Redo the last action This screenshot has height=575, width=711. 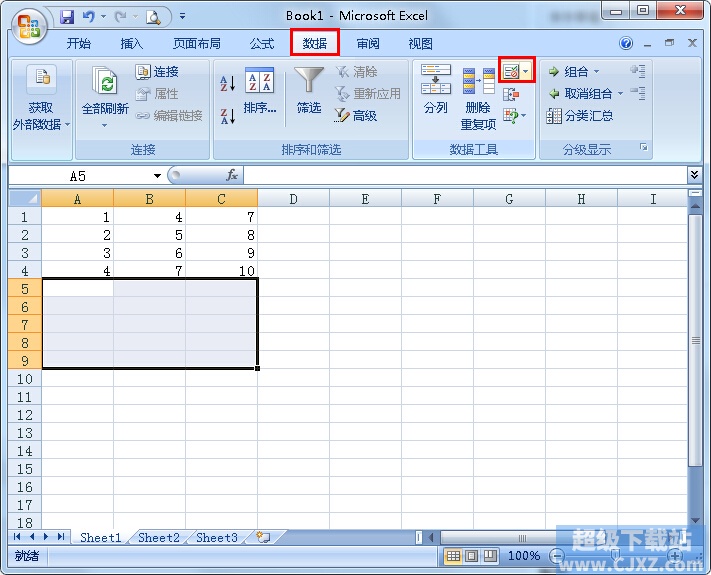(121, 17)
